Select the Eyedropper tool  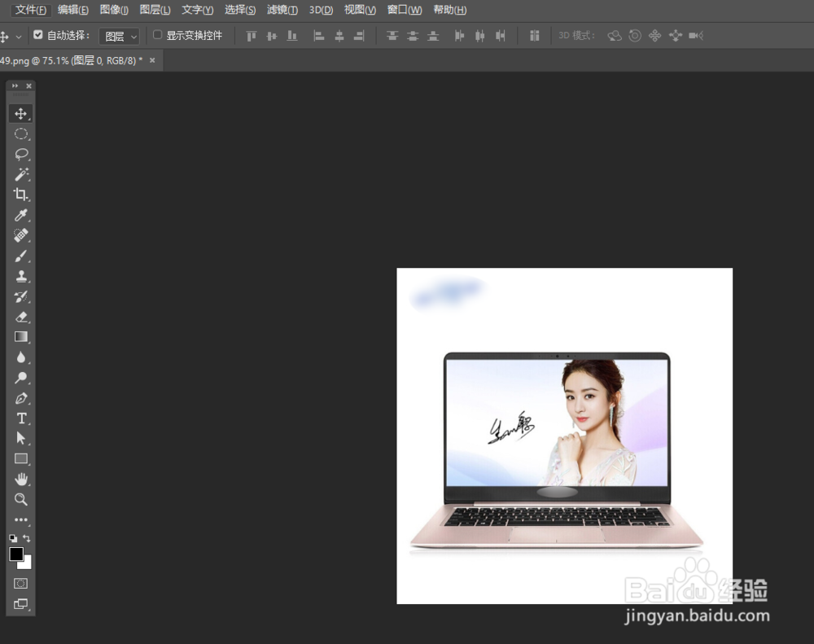coord(21,215)
